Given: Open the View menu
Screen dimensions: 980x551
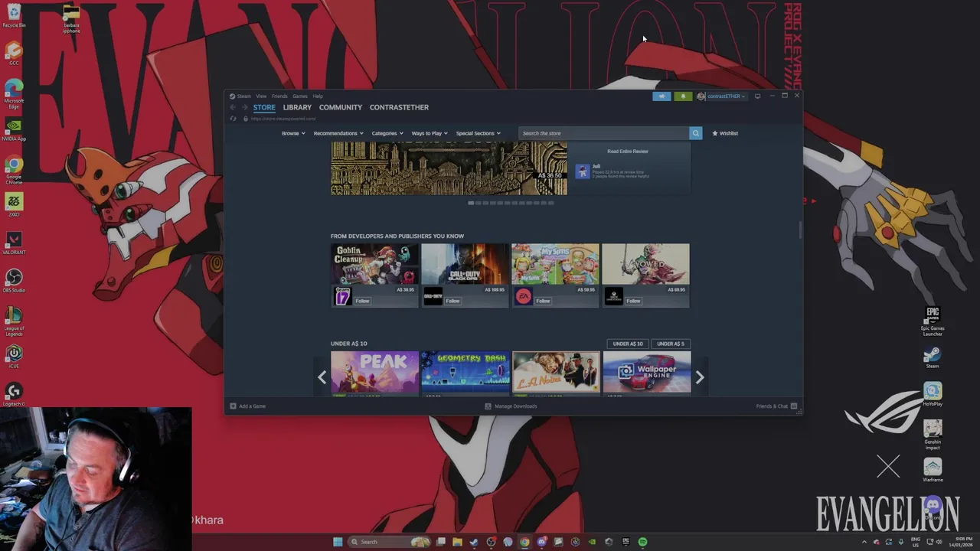Looking at the screenshot, I should pos(261,96).
